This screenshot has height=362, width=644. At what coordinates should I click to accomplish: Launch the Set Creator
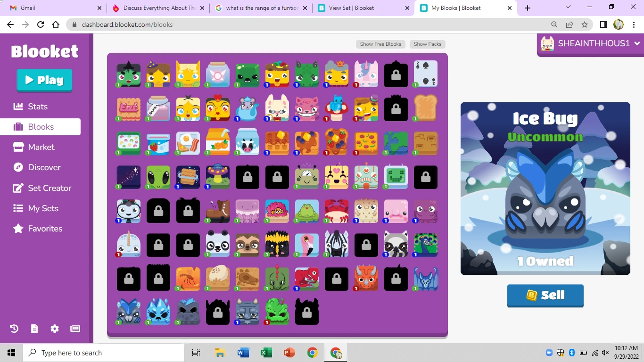48,188
